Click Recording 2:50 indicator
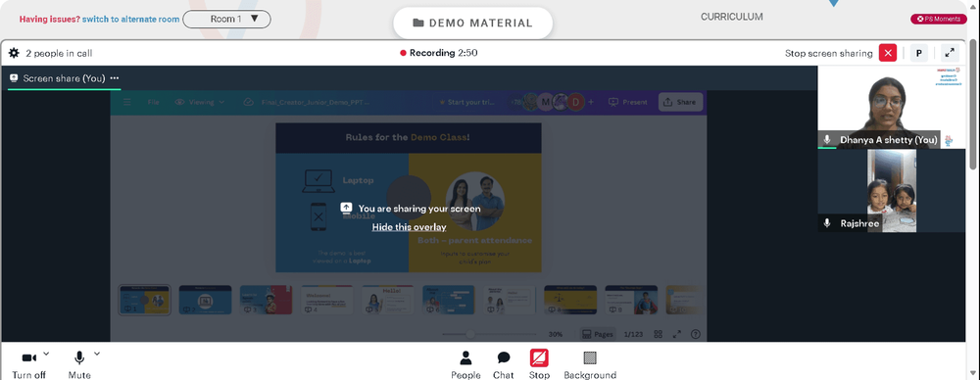The image size is (980, 380). (x=439, y=53)
